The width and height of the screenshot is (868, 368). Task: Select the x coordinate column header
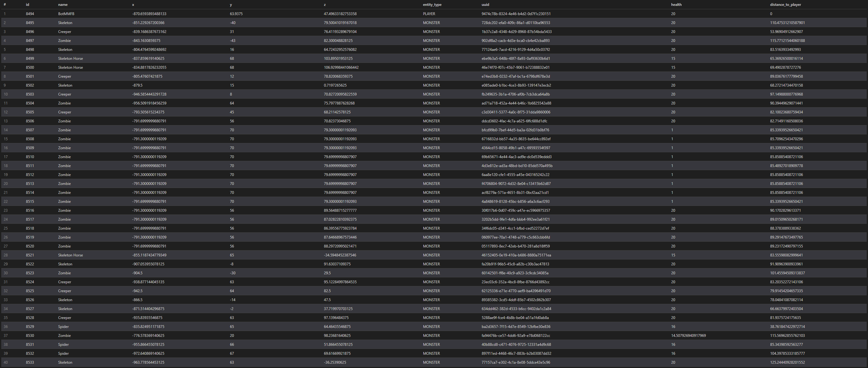133,5
